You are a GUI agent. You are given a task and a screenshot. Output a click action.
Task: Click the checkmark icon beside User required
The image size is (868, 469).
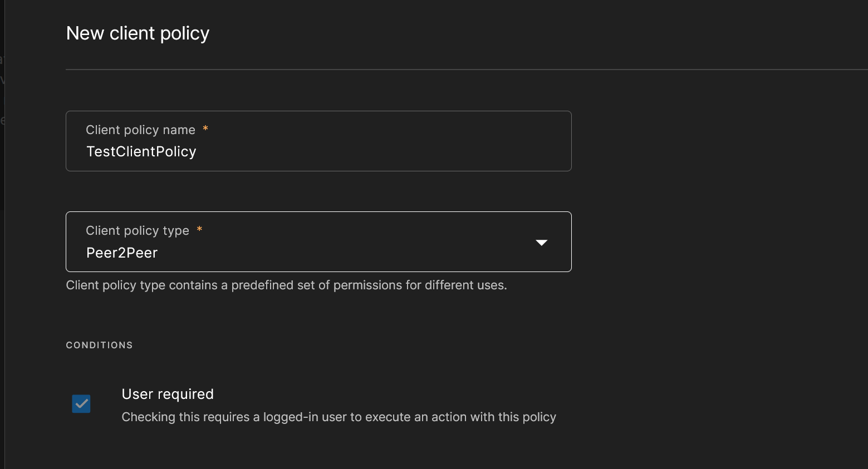pos(81,403)
